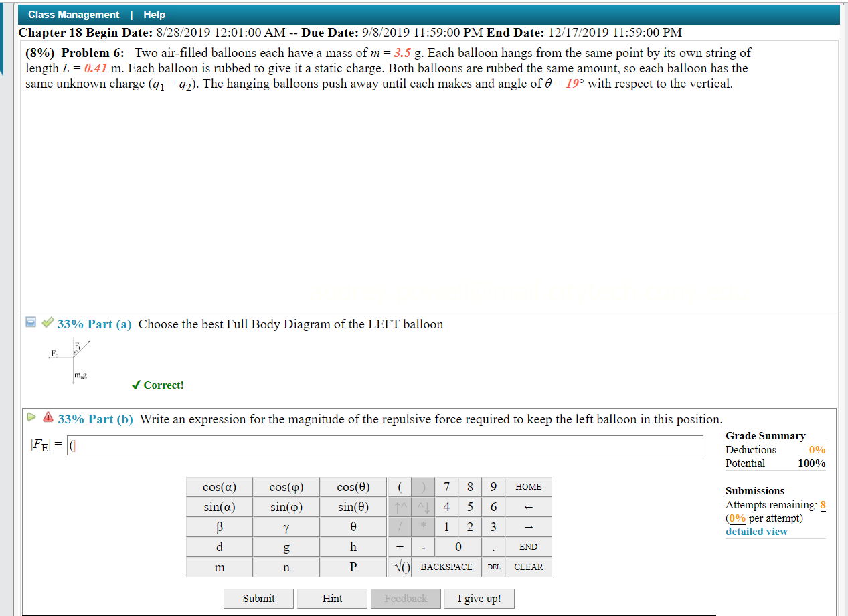848x616 pixels.
Task: Click the green checkmark beside Part (a)
Action: click(x=46, y=324)
